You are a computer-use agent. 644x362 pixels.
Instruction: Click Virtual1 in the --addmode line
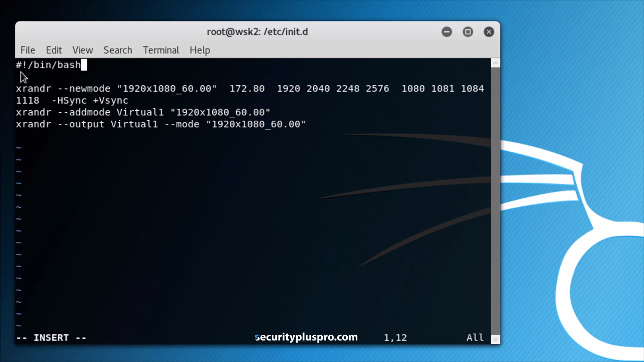coord(140,112)
